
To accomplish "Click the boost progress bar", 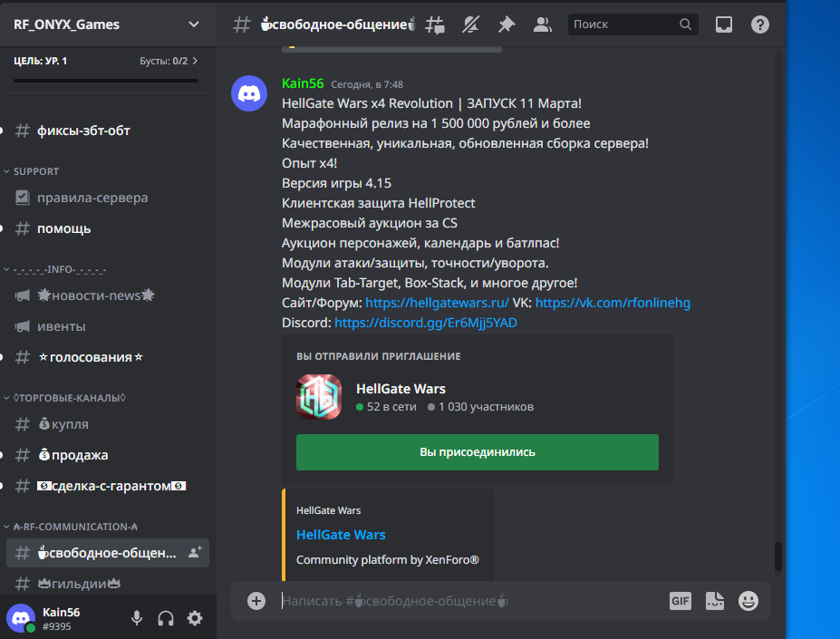I will point(106,81).
